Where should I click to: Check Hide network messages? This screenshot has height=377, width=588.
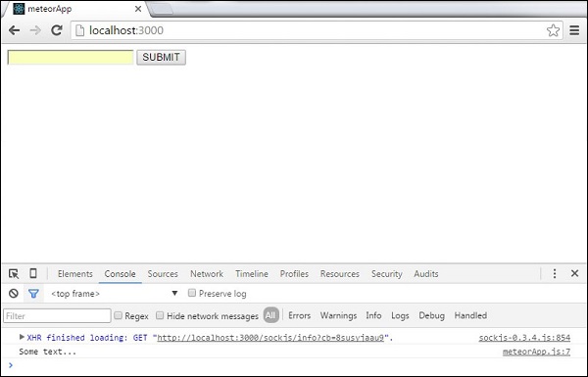point(160,315)
